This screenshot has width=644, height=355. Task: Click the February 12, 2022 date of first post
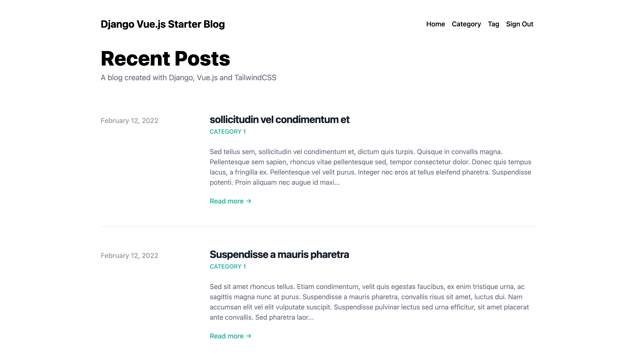tap(129, 121)
